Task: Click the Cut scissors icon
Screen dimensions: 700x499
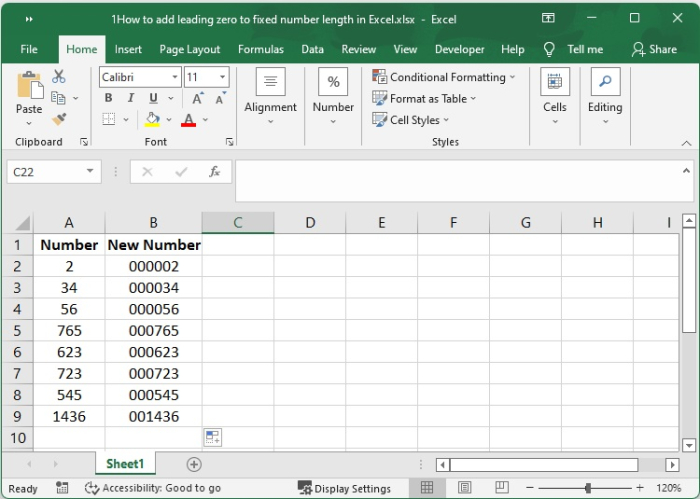Action: point(59,77)
